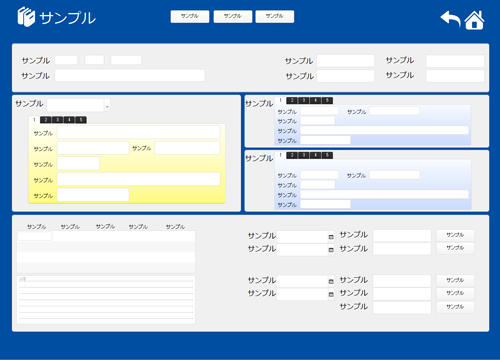Click the first サンプル column header of bottom table
The width and height of the screenshot is (500, 360).
point(37,227)
